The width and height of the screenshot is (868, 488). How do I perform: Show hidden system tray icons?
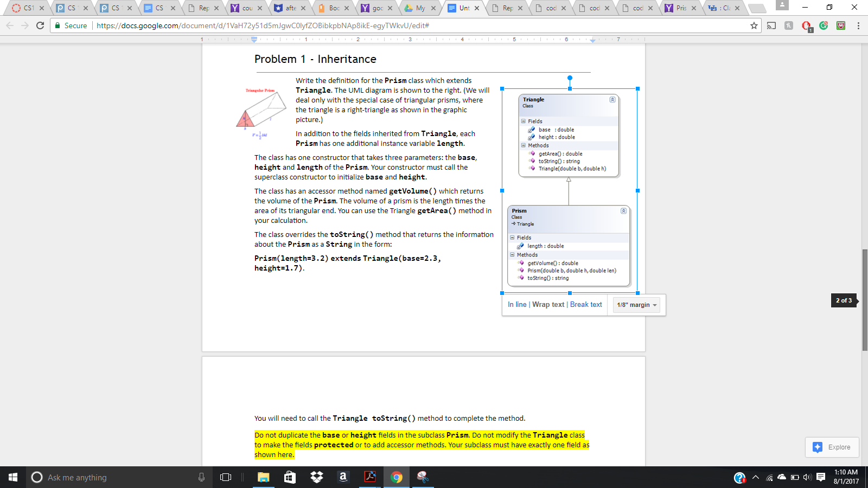pyautogui.click(x=755, y=477)
